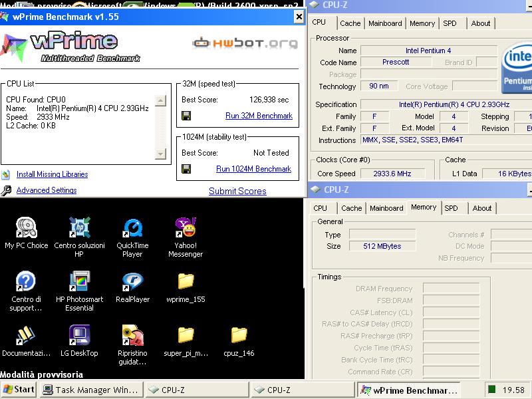Activate second CPU-Z taskbar button
The image size is (532, 399).
pyautogui.click(x=303, y=390)
